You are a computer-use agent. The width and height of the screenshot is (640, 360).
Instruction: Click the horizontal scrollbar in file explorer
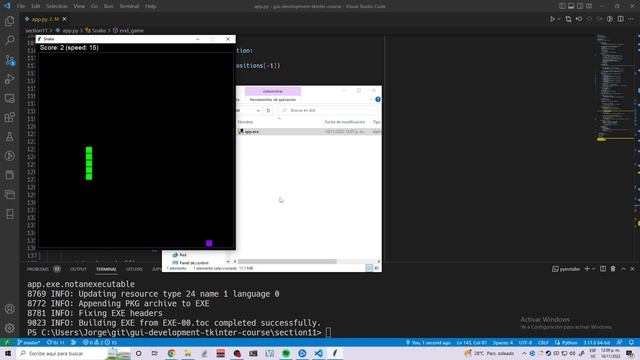[287, 261]
